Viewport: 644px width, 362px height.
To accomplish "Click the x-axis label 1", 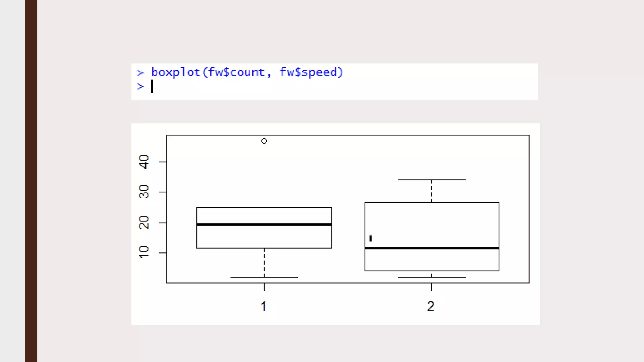I will pos(264,306).
